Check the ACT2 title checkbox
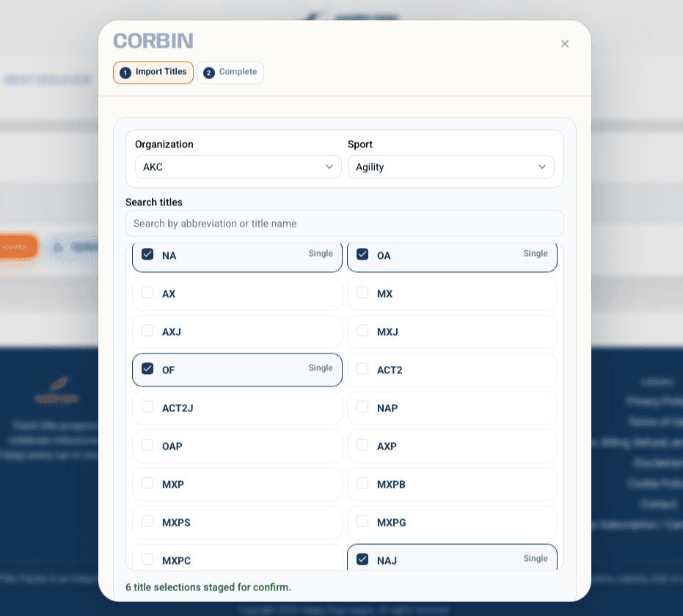 coord(362,369)
